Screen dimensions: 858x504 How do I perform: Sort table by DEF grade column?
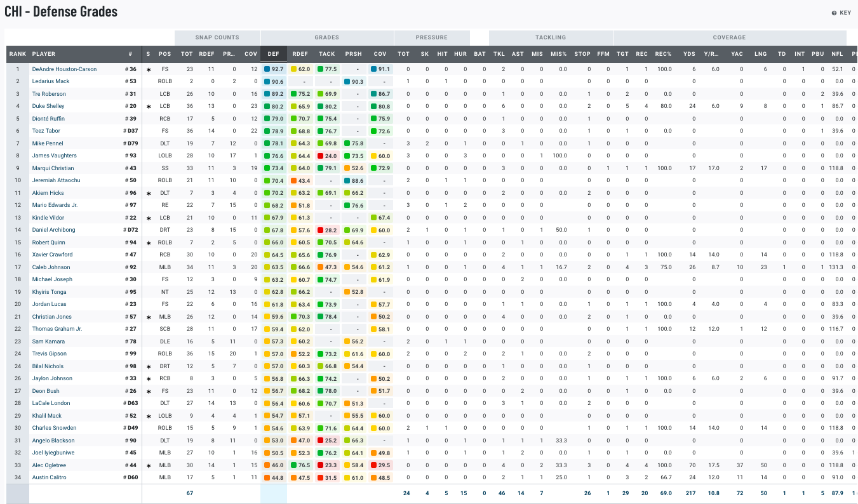coord(274,54)
